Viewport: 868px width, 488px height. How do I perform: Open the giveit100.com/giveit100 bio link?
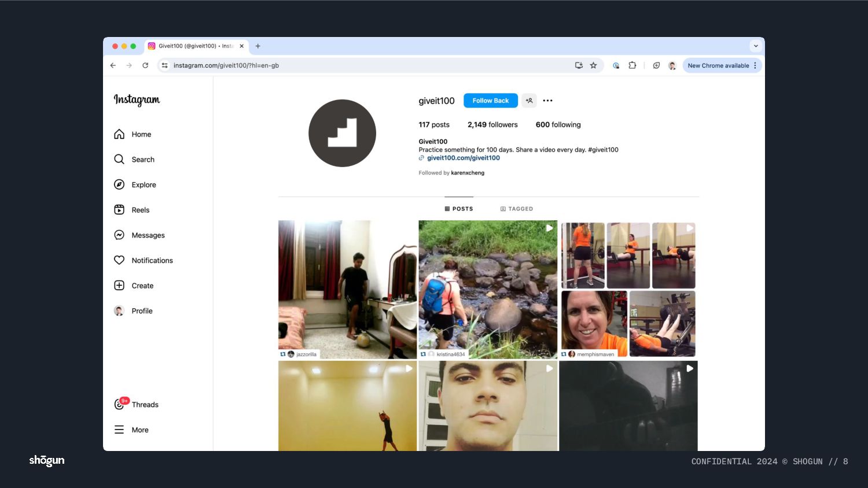pyautogui.click(x=463, y=158)
